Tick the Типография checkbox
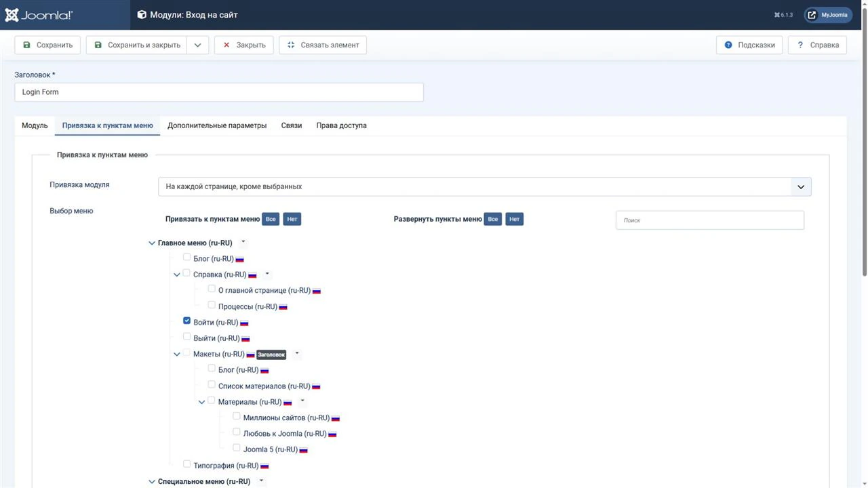This screenshot has width=868, height=488. (x=187, y=464)
